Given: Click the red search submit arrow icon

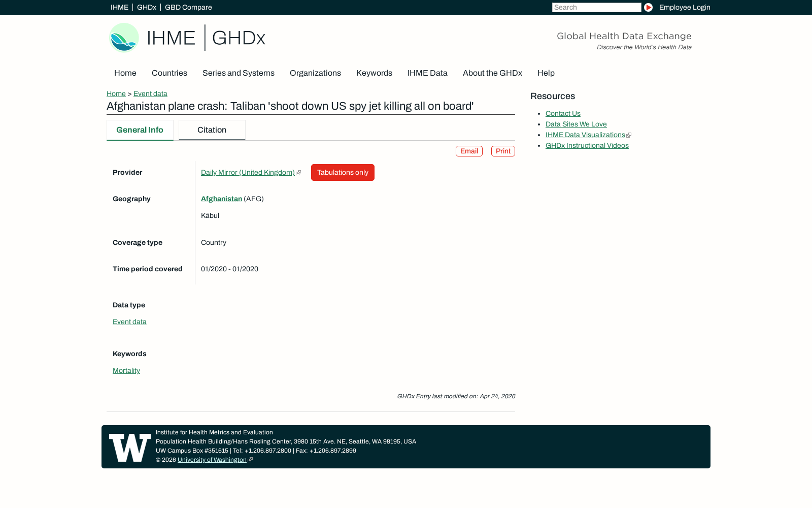Looking at the screenshot, I should click(x=648, y=7).
